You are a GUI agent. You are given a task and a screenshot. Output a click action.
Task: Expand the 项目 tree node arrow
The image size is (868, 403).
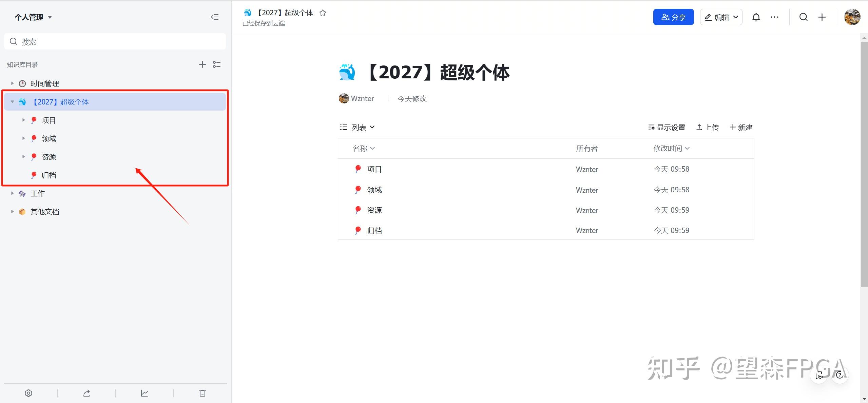(23, 120)
